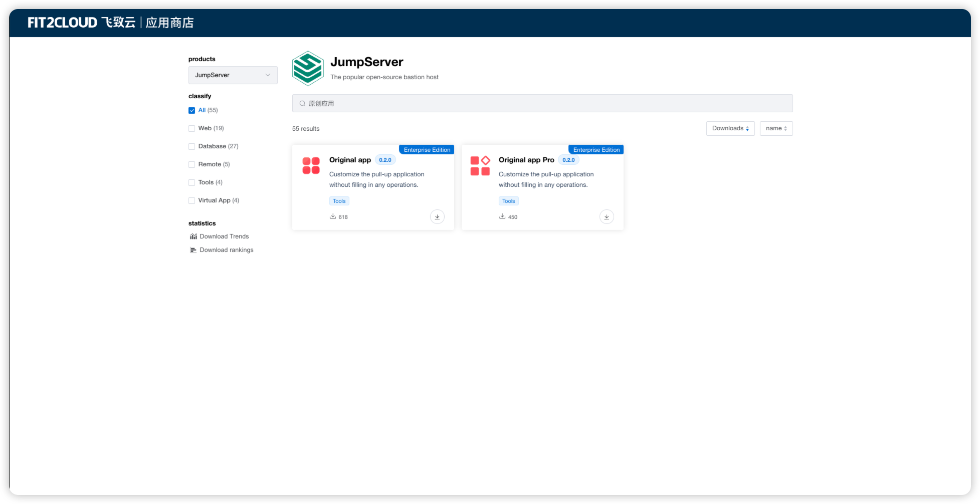The image size is (980, 504).
Task: Click the '55 results' text
Action: click(306, 129)
